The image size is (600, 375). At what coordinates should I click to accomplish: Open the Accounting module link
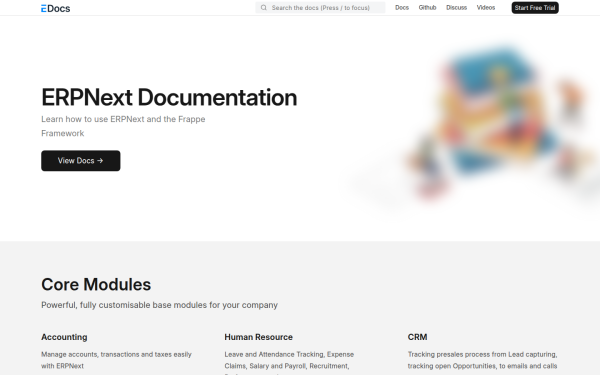pos(64,337)
